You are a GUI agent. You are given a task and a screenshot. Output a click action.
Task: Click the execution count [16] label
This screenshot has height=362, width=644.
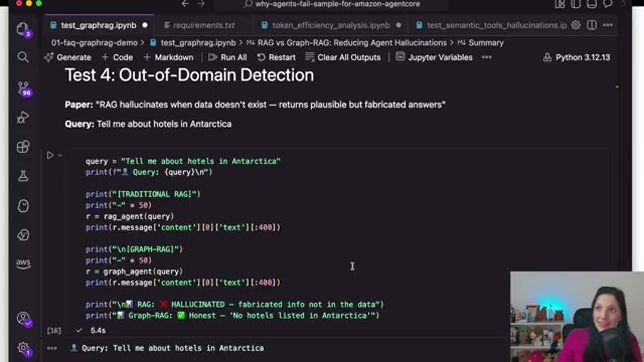point(54,330)
